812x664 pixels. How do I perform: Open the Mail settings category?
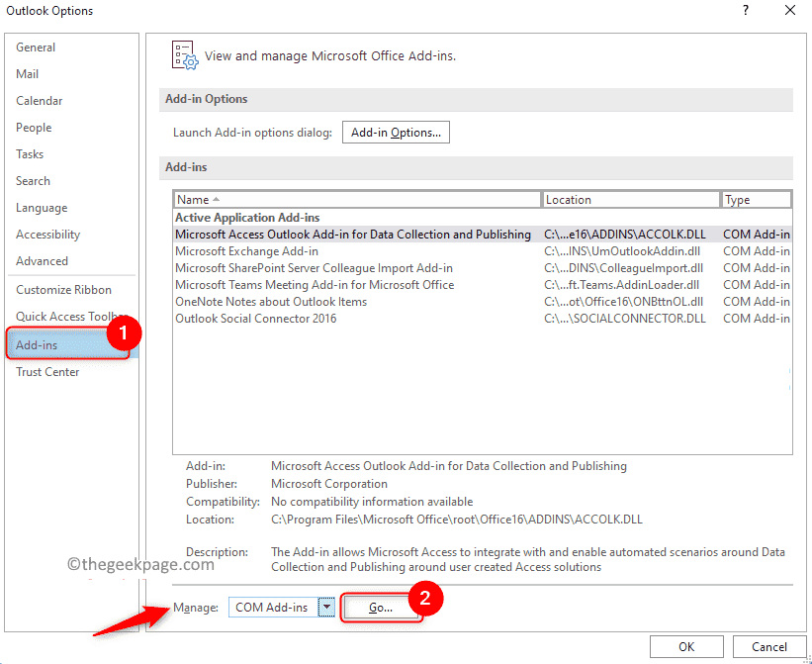pyautogui.click(x=28, y=74)
